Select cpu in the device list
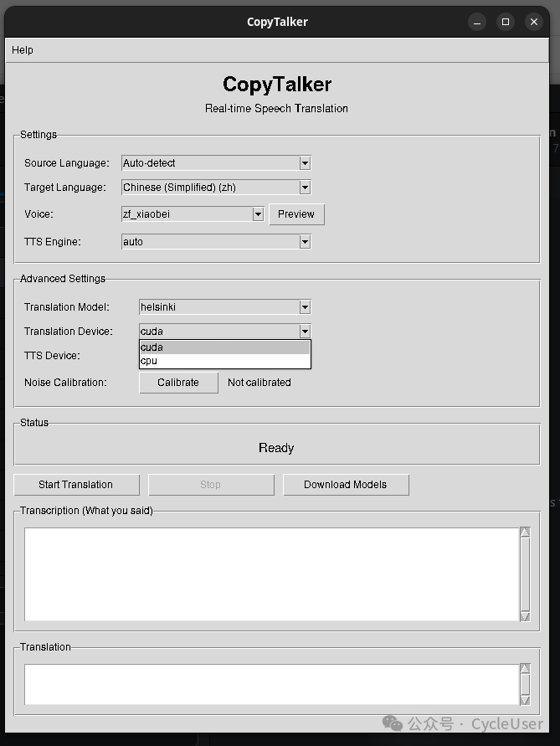 (224, 361)
